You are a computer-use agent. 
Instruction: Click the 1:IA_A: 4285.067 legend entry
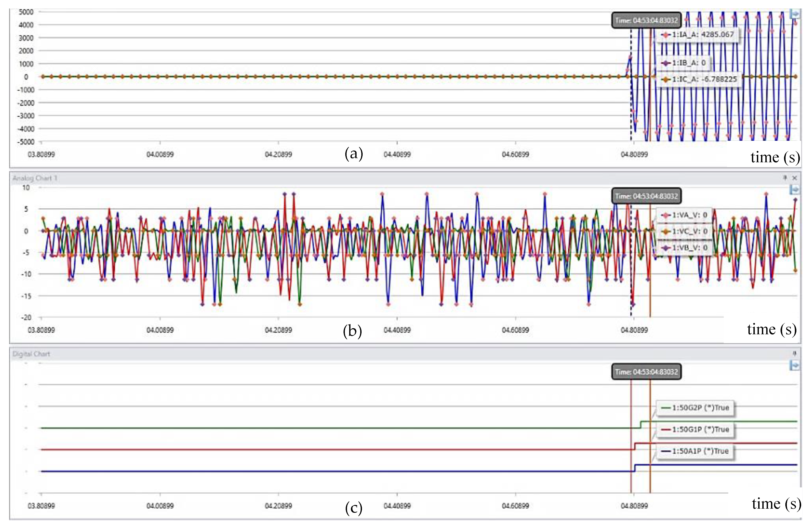[698, 34]
